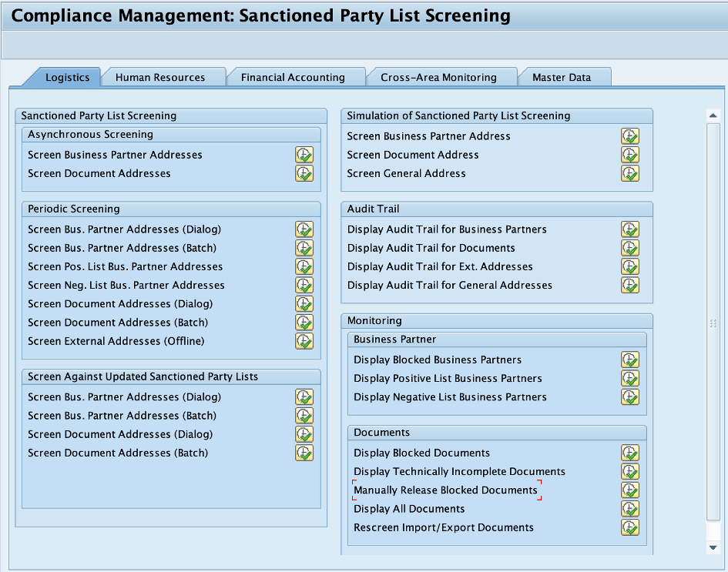Execute Display All Documents icon
The image size is (728, 572).
click(630, 508)
